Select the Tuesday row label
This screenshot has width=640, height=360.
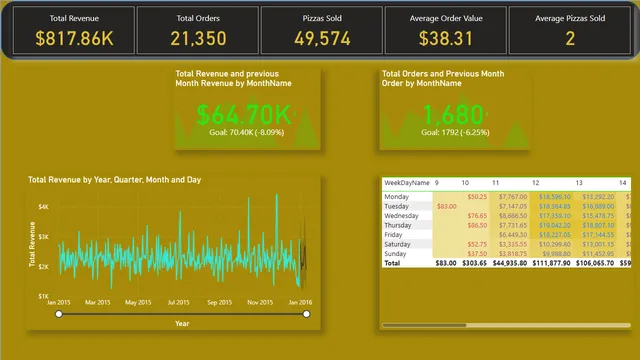[x=396, y=206]
